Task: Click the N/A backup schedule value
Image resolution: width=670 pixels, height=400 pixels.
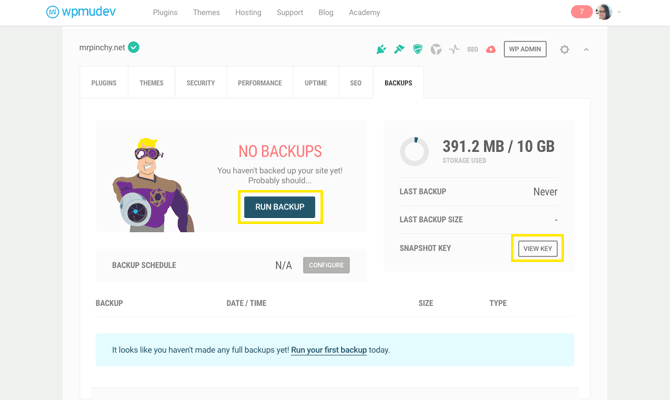Action: click(x=284, y=265)
